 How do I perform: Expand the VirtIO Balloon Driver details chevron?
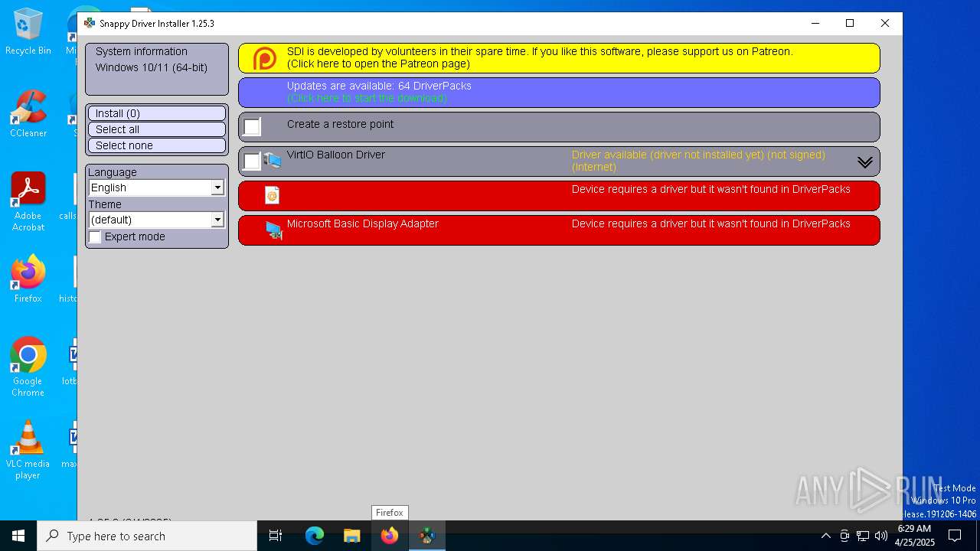[x=864, y=161]
